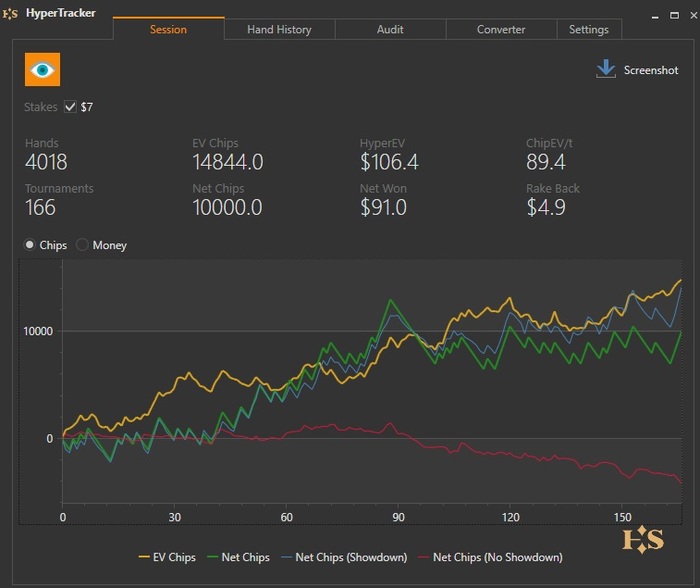
Task: Click the EV Chips legend entry
Action: click(x=167, y=557)
